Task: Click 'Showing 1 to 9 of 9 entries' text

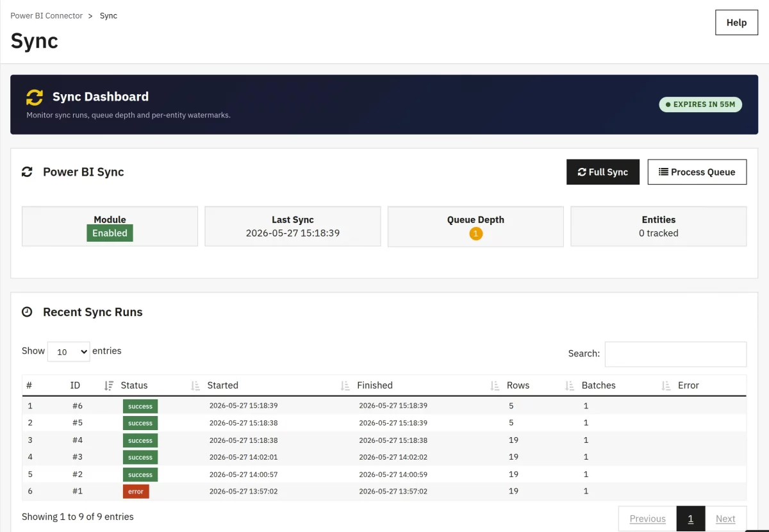Action: (x=78, y=517)
